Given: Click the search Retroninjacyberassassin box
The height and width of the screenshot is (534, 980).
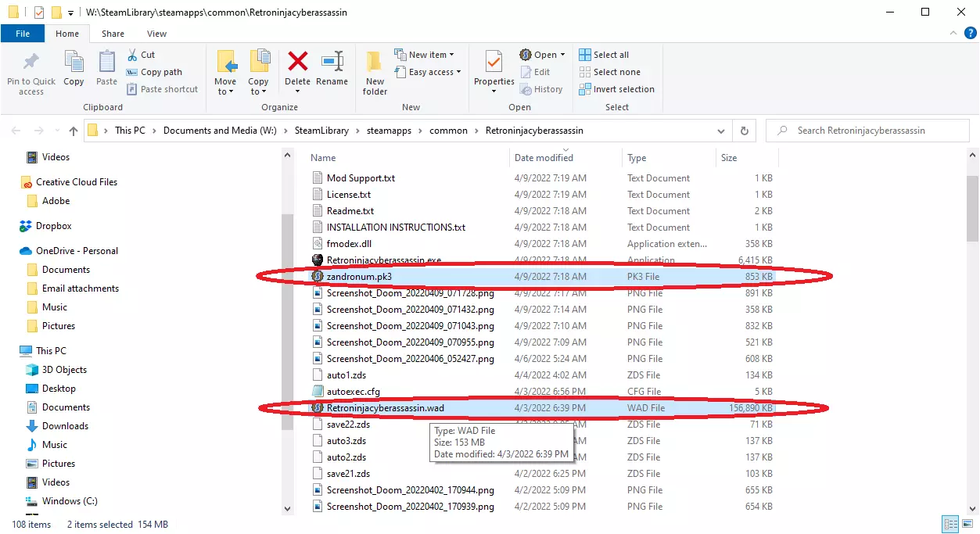Looking at the screenshot, I should coord(868,131).
